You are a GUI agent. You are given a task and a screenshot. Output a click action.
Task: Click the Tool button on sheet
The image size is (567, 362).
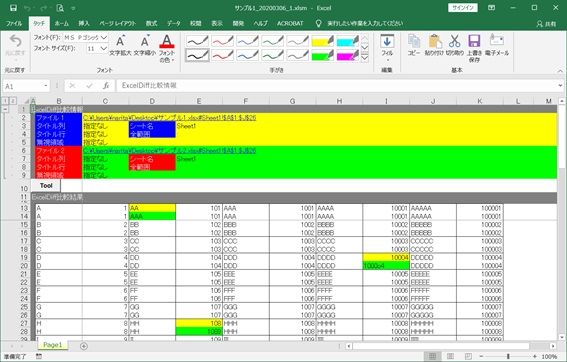coord(46,186)
